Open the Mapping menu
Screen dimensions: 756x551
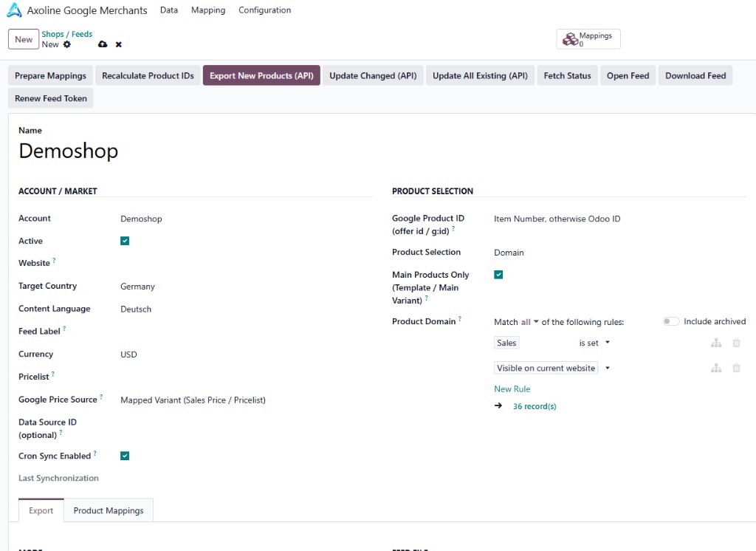(208, 10)
